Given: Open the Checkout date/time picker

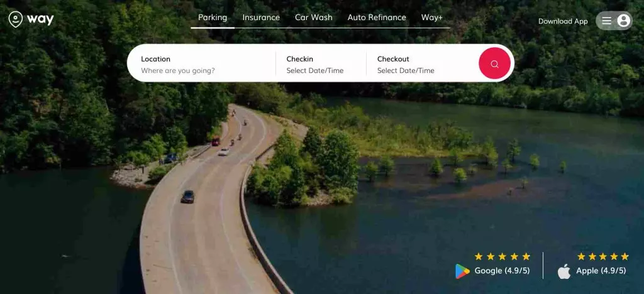Looking at the screenshot, I should coord(421,64).
